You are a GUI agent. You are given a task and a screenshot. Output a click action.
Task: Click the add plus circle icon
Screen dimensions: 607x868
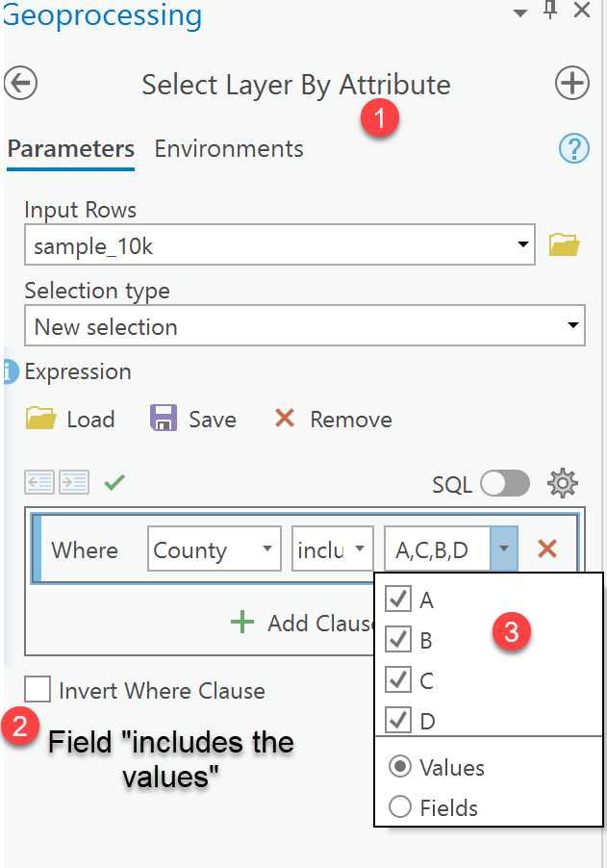click(572, 84)
